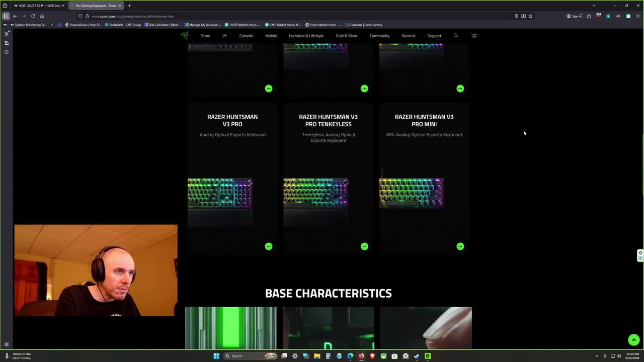Open the PC menu in Razer navigation
Image resolution: width=644 pixels, height=362 pixels.
tap(225, 36)
